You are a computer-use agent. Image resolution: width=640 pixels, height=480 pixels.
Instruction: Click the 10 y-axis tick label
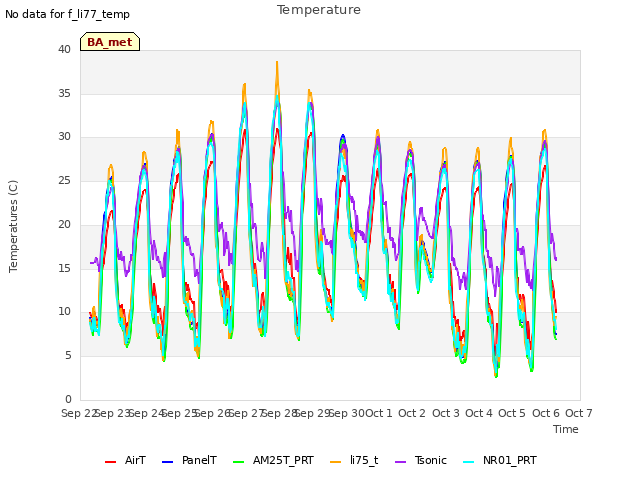[64, 312]
